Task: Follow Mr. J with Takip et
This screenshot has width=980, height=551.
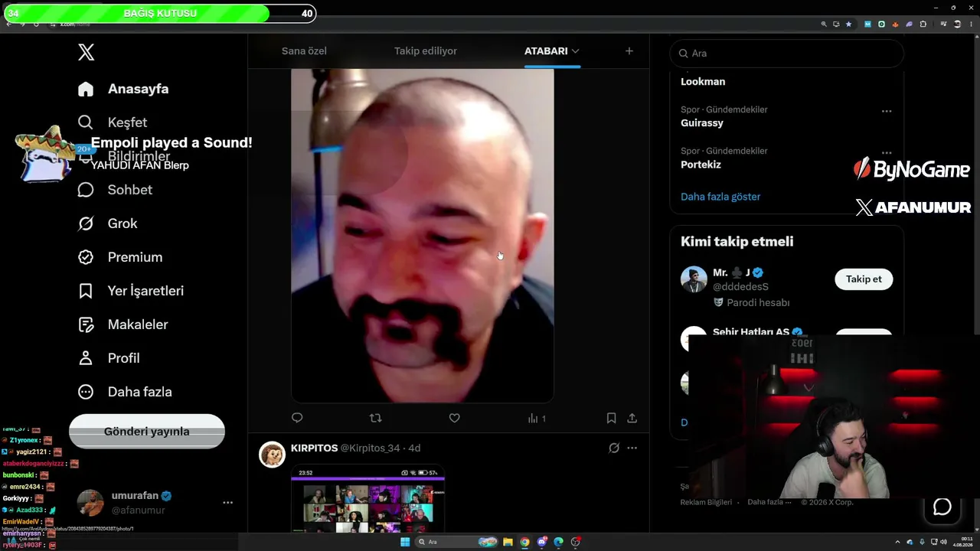Action: (x=864, y=279)
